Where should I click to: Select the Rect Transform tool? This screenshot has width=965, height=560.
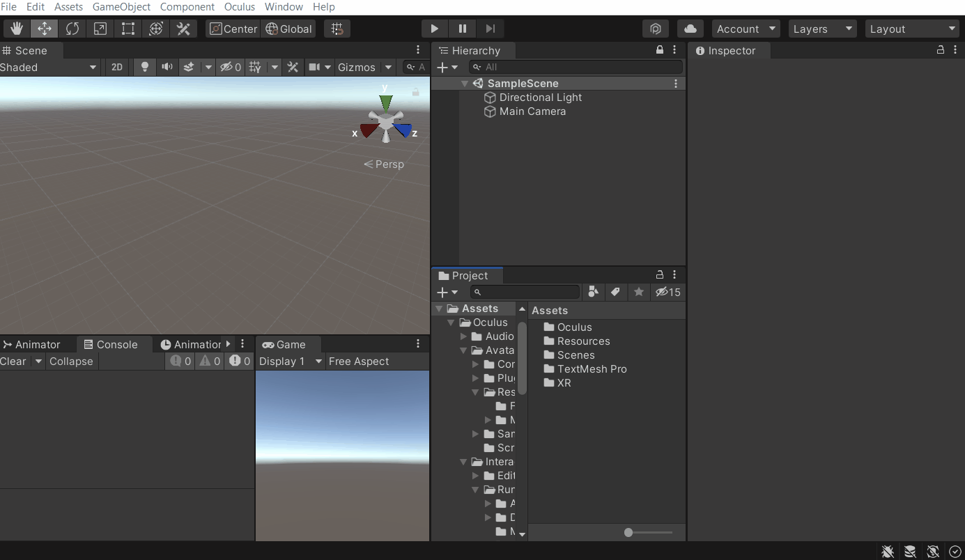point(128,29)
